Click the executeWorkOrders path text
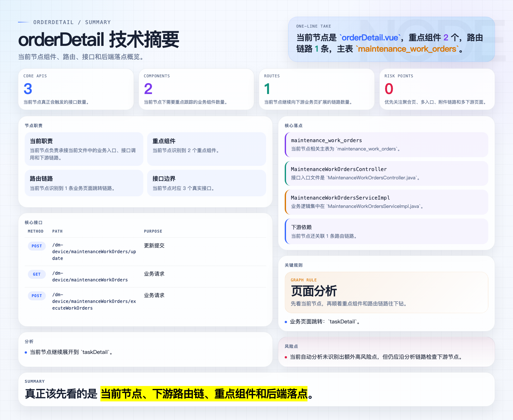The width and height of the screenshot is (513, 420). click(x=94, y=301)
